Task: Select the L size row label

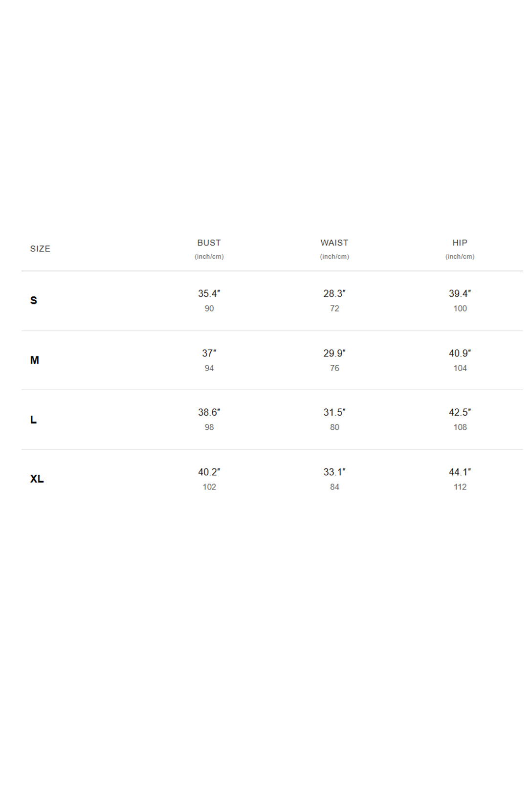Action: click(x=33, y=420)
